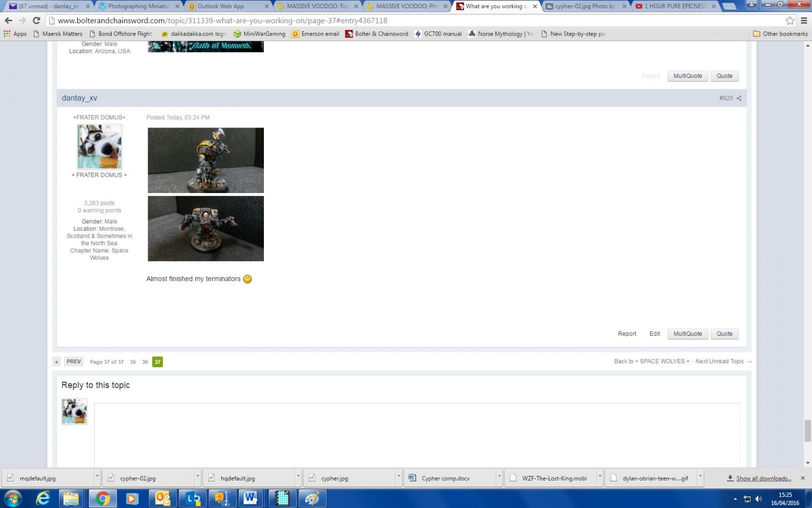Open Microsoft Word from the taskbar
This screenshot has width=812, height=508.
(250, 498)
